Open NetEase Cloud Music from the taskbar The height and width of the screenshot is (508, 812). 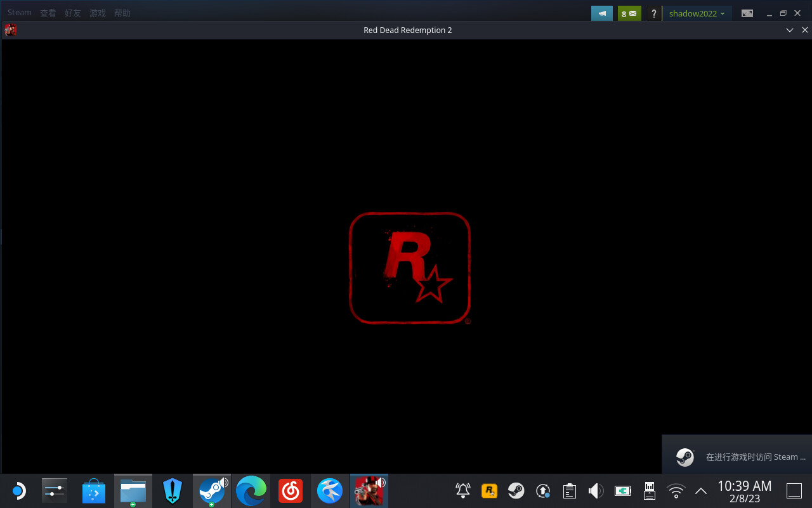[291, 491]
